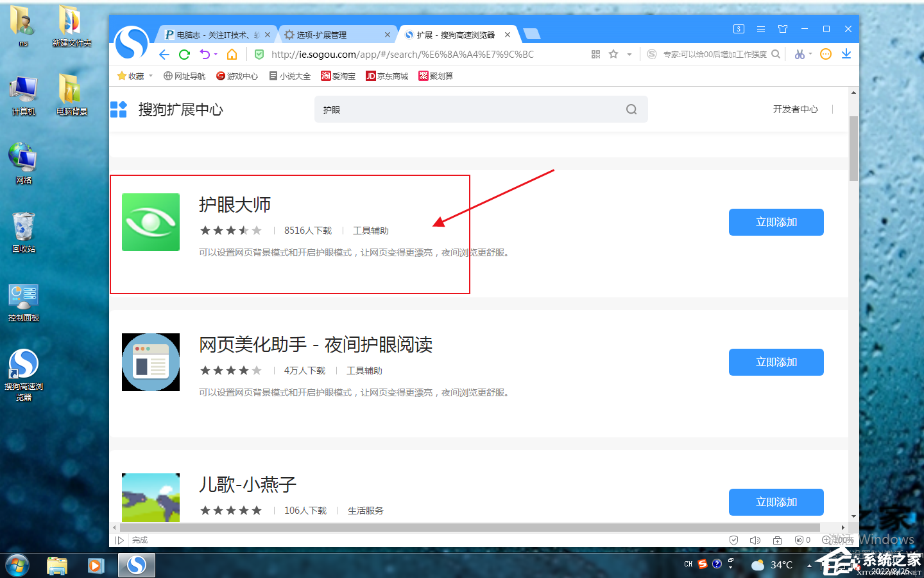The image size is (924, 578).
Task: Click the search magnifier in the extension search box
Action: [631, 110]
